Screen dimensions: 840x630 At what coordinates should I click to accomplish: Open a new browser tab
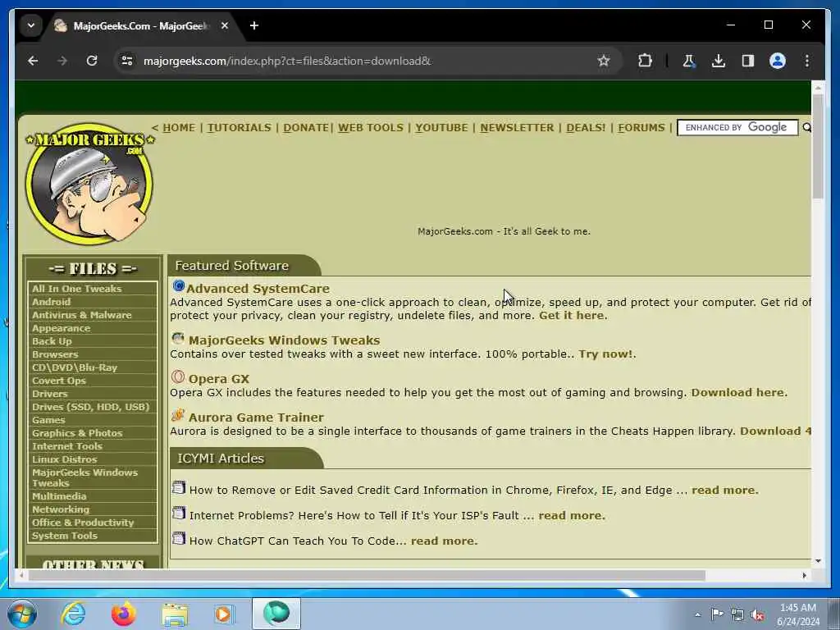tap(254, 25)
